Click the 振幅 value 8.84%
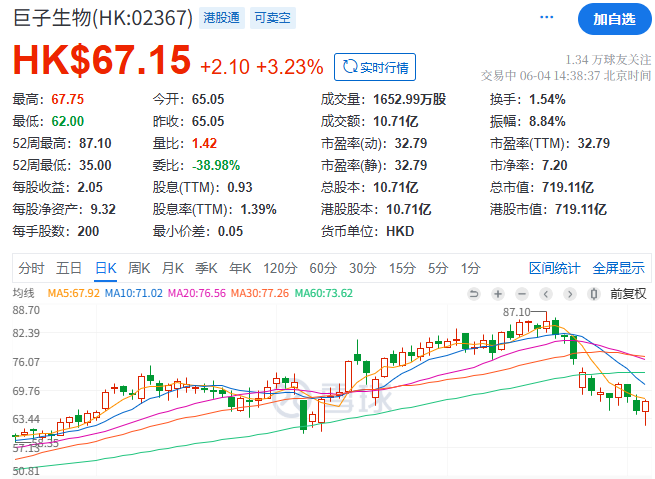655x479 pixels. 547,122
